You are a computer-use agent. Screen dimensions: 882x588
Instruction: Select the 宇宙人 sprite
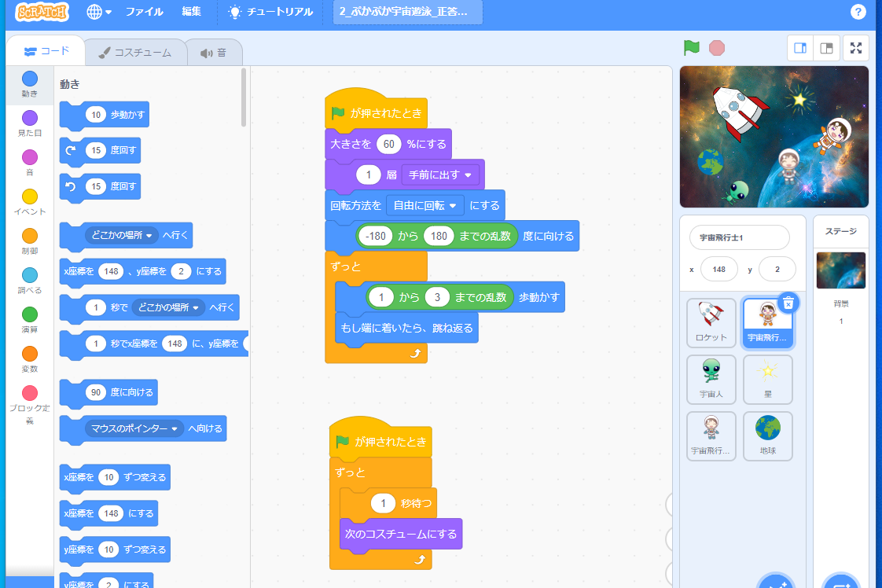point(711,379)
